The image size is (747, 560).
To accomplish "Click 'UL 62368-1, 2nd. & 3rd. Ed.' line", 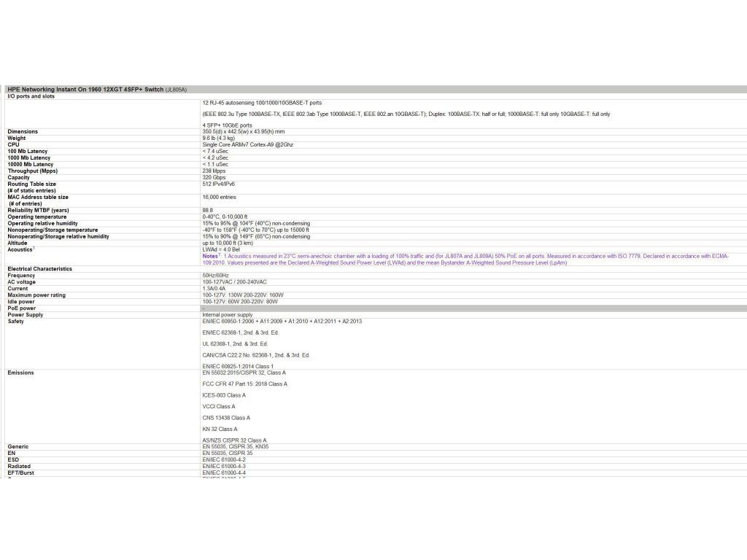I will 235,344.
